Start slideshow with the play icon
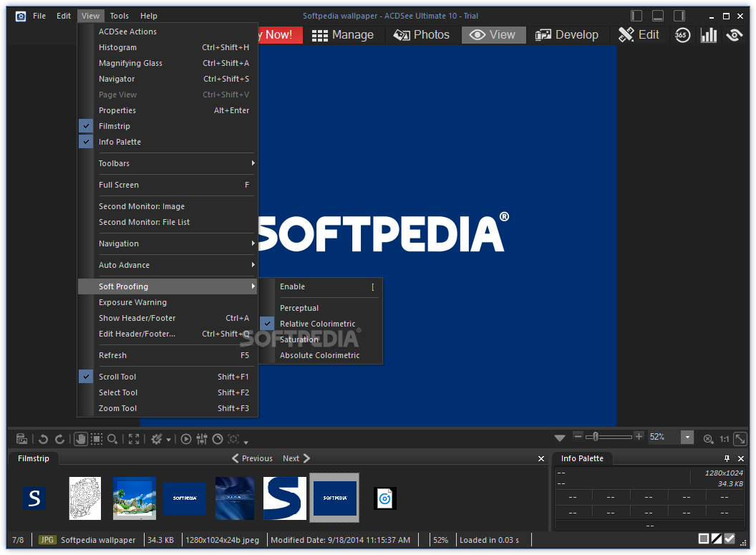This screenshot has width=756, height=555. 186,439
